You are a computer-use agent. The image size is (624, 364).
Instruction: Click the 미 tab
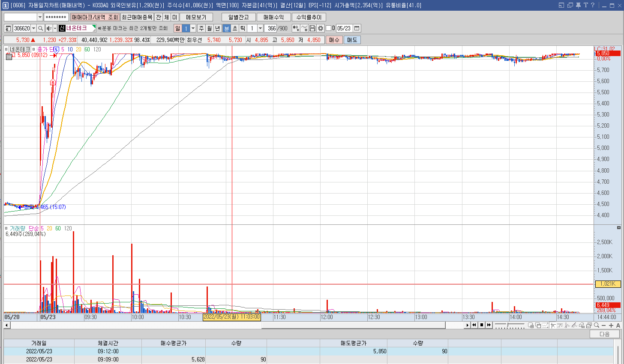(x=174, y=17)
